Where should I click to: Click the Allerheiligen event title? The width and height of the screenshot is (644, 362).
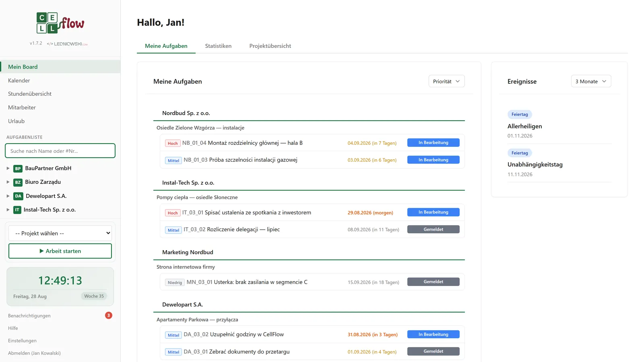click(x=524, y=126)
